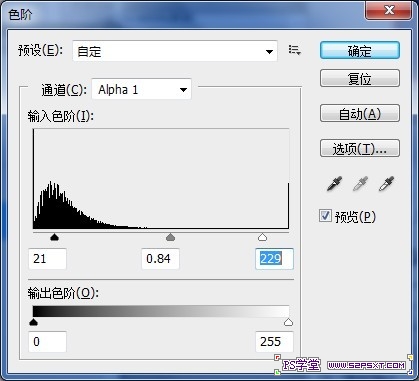419x381 pixels.
Task: Open the 通道 Alpha 1 channel dropdown
Action: [141, 89]
